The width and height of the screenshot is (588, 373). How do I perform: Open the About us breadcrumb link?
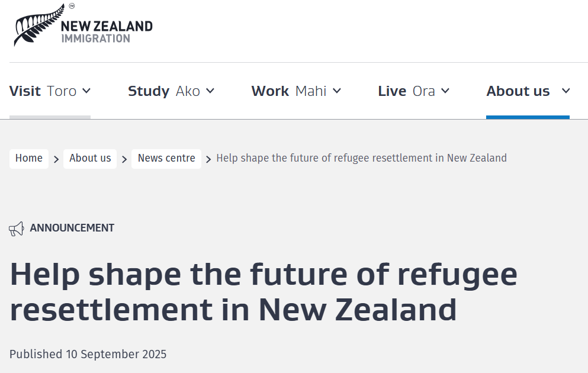[x=90, y=158]
